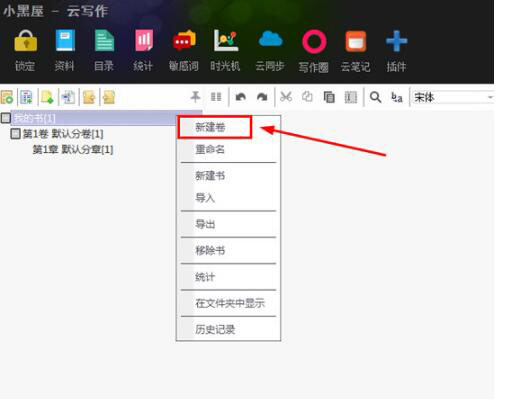Click the fifth yellow folder toolbar icon
The width and height of the screenshot is (505, 399).
(x=89, y=97)
